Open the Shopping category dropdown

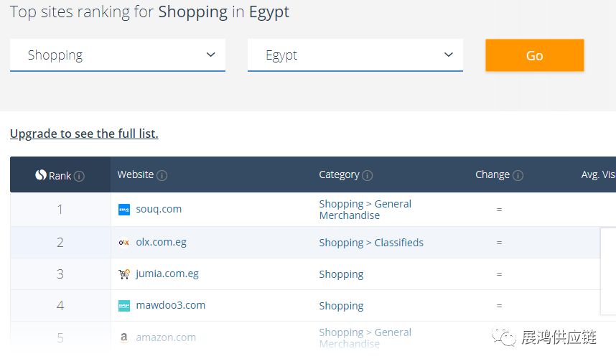click(x=118, y=55)
